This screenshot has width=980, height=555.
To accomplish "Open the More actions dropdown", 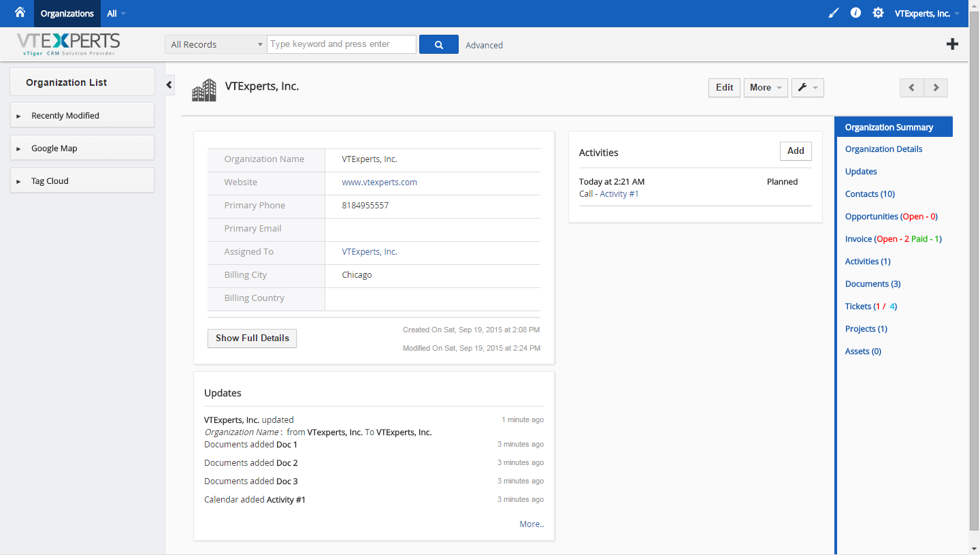I will 766,87.
